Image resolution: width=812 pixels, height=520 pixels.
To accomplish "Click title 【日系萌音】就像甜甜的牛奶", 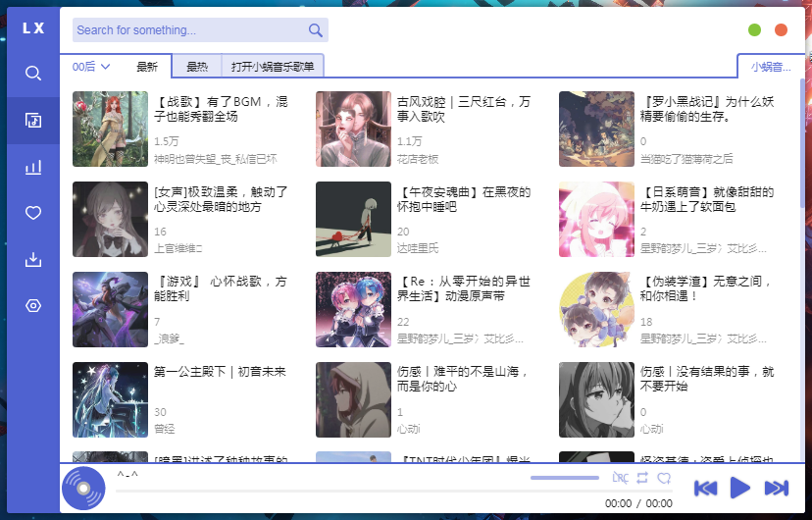I will coord(707,199).
